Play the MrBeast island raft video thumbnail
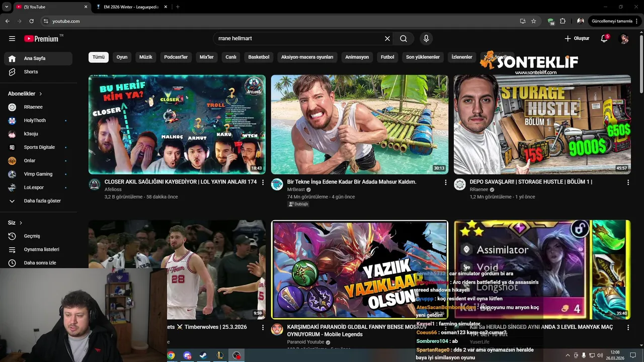The image size is (644, 362). [359, 124]
